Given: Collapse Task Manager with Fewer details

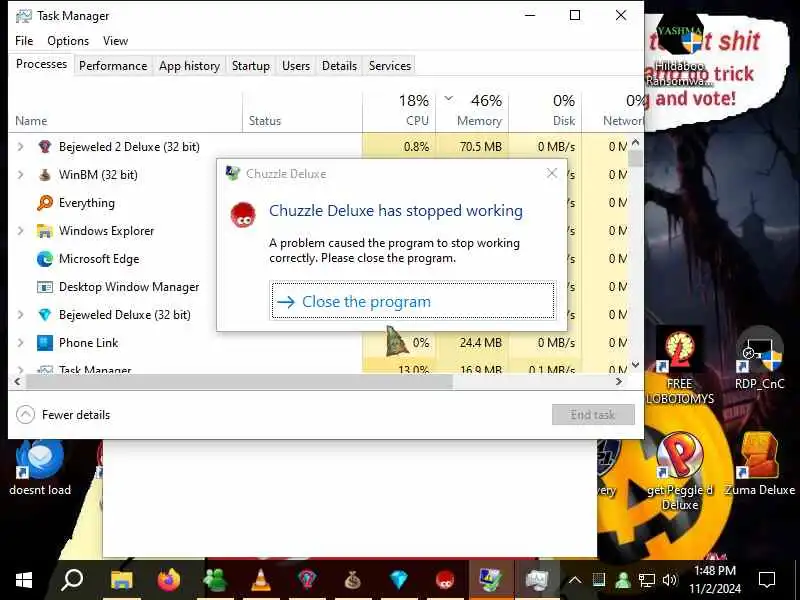Looking at the screenshot, I should pos(63,415).
